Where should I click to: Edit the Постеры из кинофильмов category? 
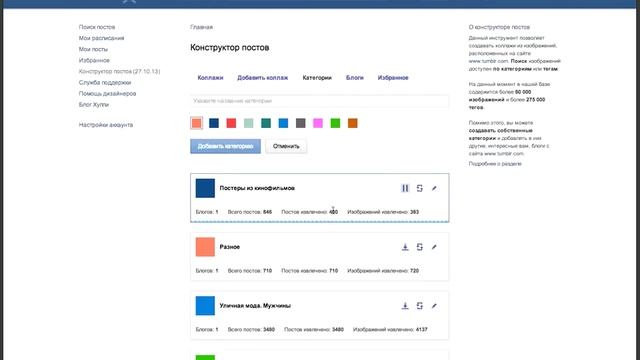point(434,188)
